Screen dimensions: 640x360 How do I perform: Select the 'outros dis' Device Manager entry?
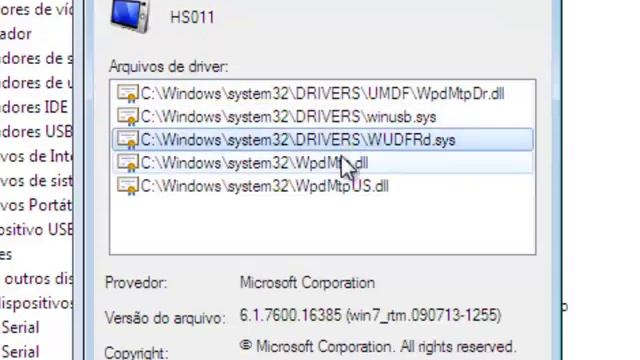click(x=38, y=279)
